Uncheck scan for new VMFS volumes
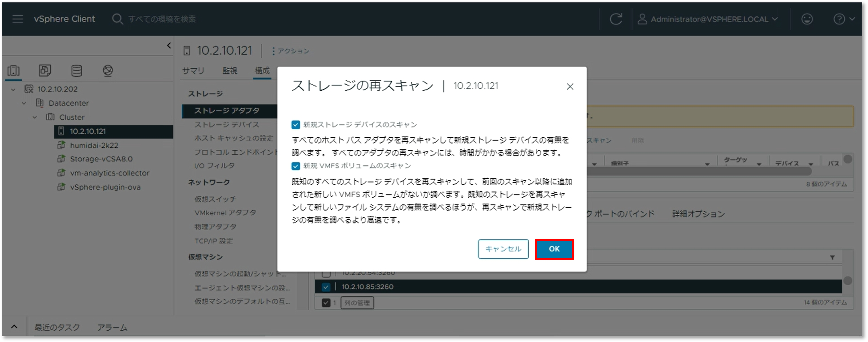 pos(296,166)
